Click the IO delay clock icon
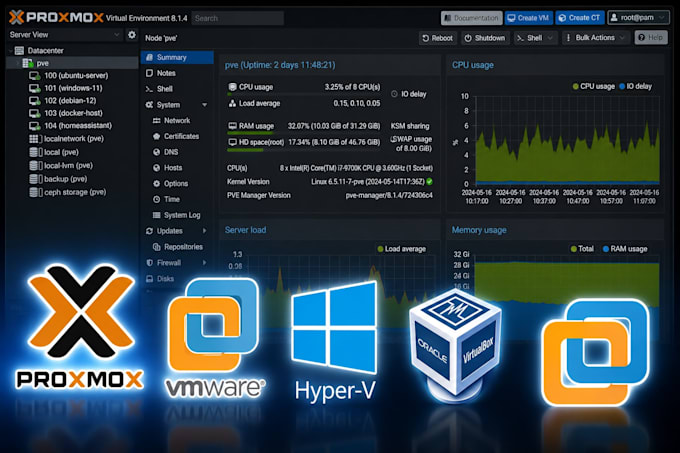This screenshot has width=680, height=453. (x=394, y=94)
